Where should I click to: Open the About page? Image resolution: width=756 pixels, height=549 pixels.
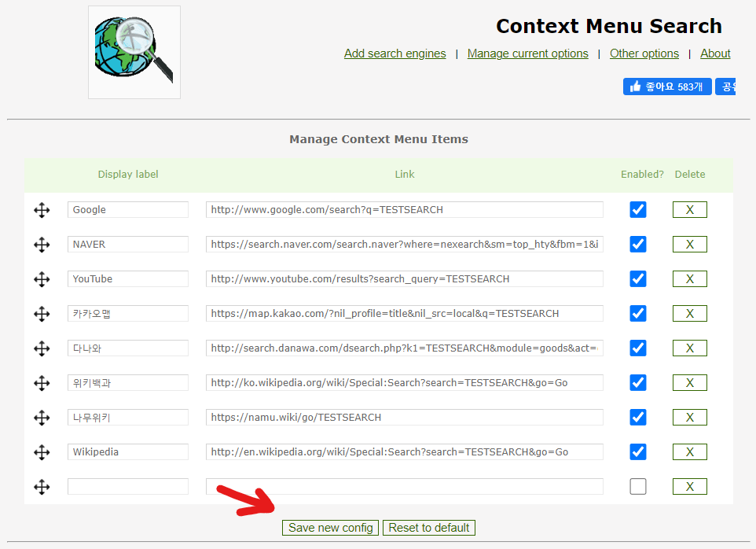(x=715, y=53)
